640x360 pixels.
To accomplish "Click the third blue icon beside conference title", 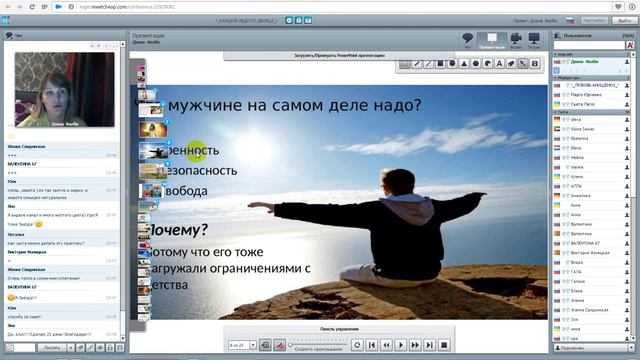I will click(308, 20).
